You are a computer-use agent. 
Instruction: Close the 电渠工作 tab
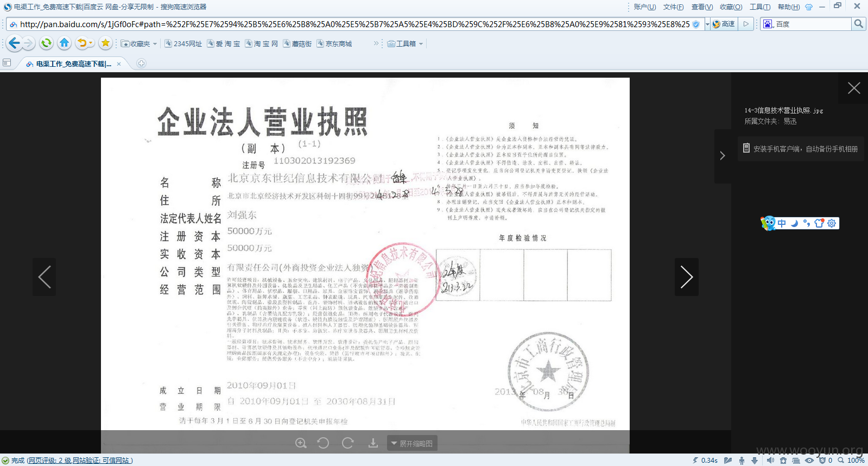[x=119, y=64]
